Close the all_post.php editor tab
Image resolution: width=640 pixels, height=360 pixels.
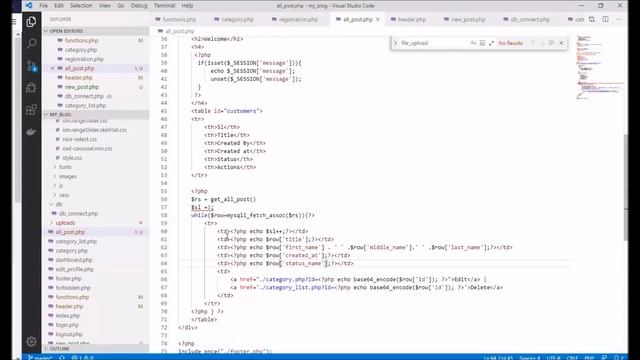(x=378, y=19)
